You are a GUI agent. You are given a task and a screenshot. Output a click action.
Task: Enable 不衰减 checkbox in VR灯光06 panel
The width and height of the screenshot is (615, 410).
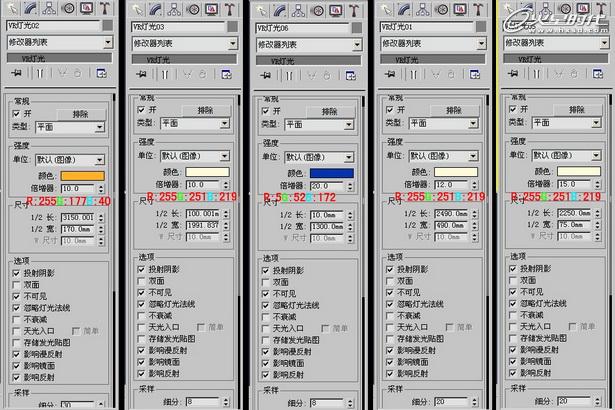[266, 317]
